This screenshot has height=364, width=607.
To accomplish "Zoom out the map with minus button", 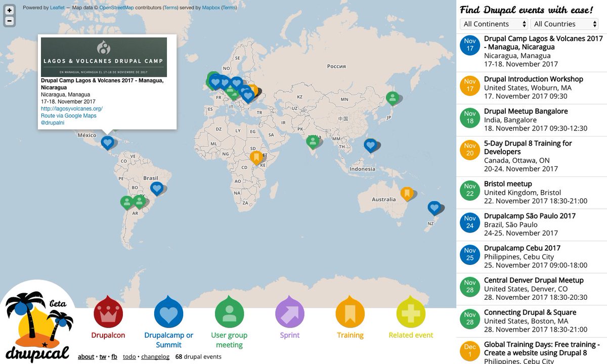I will click(x=9, y=21).
